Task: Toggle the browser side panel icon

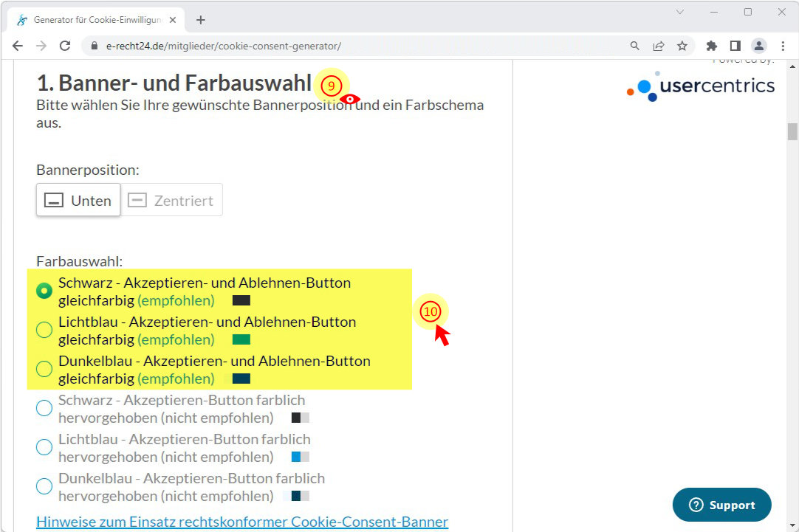Action: (735, 46)
